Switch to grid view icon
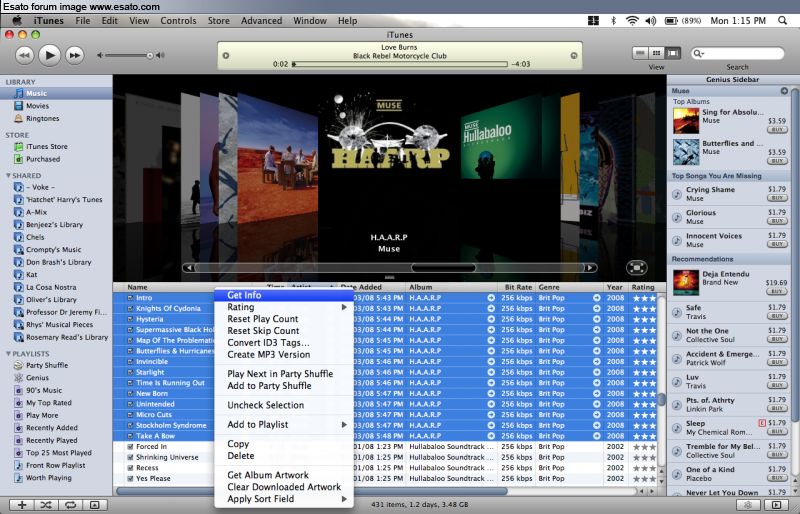Screen dimensions: 800x514 click(x=657, y=53)
